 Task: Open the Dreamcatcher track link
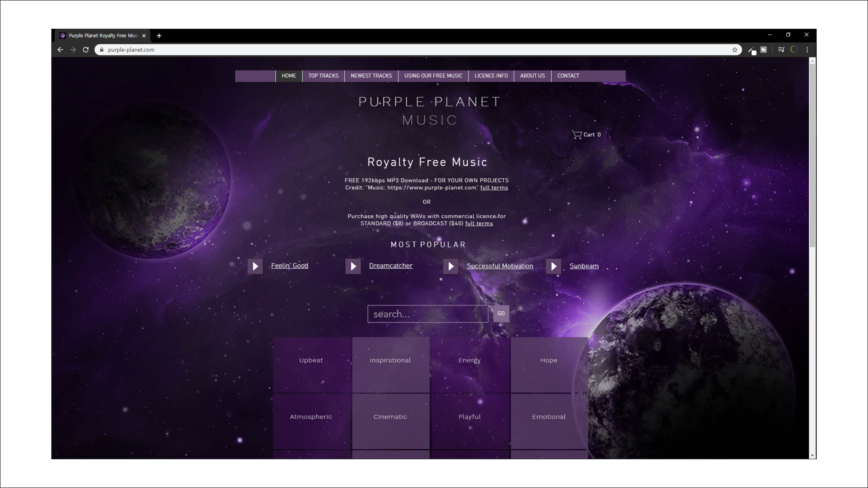[391, 266]
